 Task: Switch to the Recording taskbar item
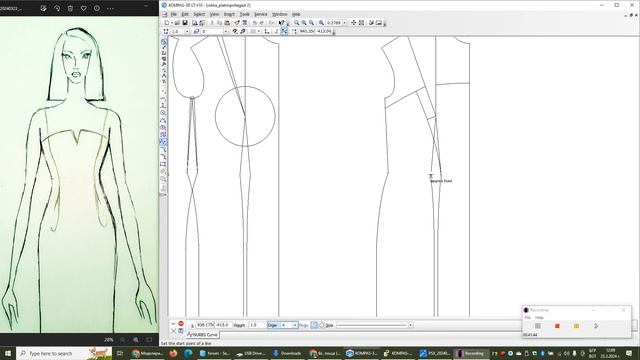(470, 353)
